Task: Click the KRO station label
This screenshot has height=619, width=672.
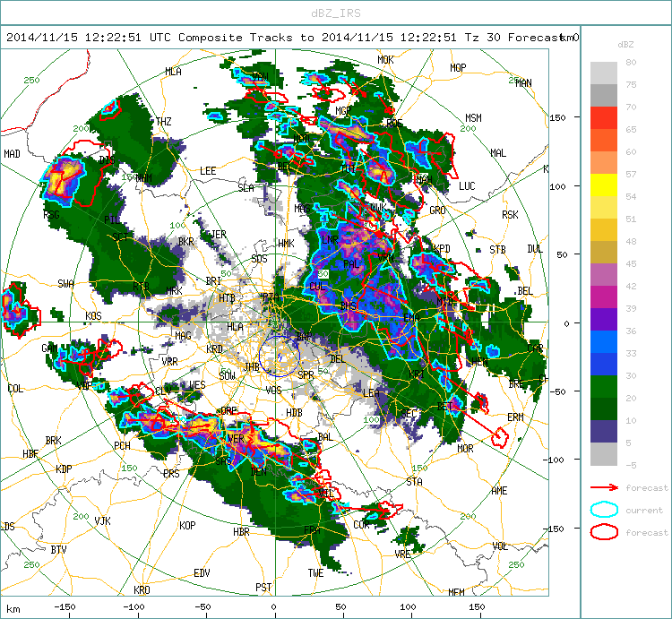Action: (142, 589)
